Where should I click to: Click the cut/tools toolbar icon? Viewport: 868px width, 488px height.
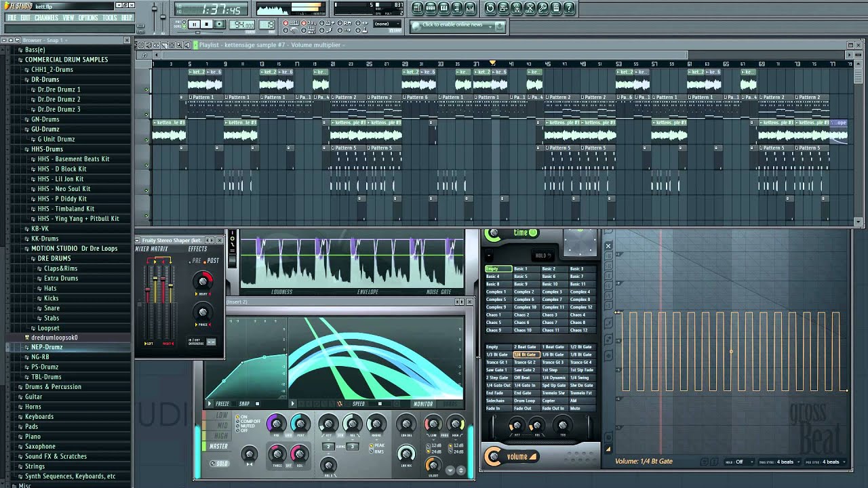530,8
